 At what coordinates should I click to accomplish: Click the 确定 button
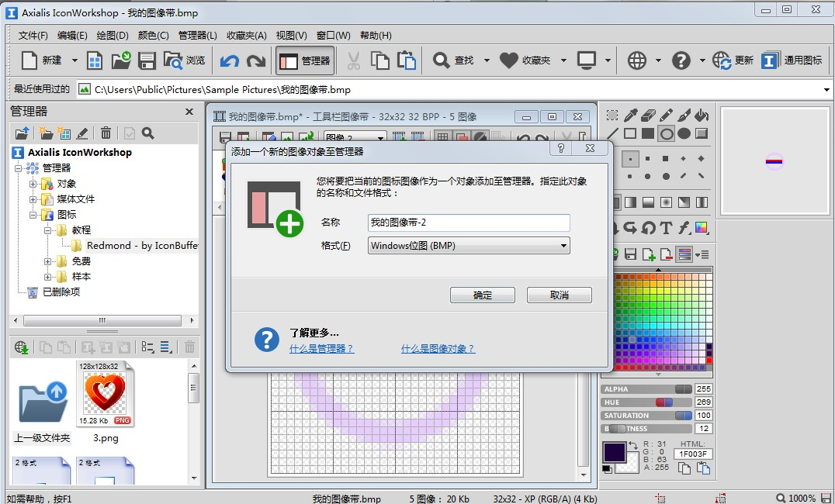(482, 295)
